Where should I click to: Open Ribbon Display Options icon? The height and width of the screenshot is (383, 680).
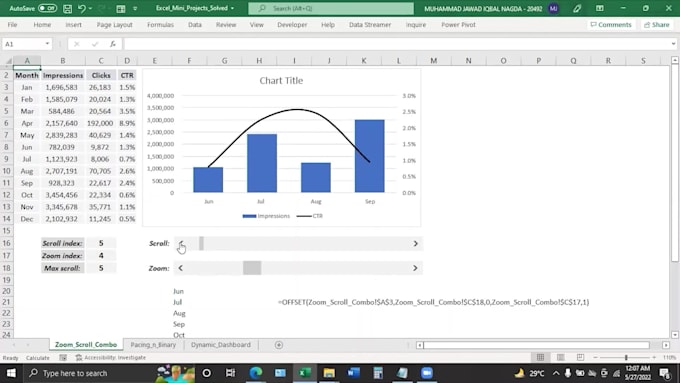coord(600,8)
